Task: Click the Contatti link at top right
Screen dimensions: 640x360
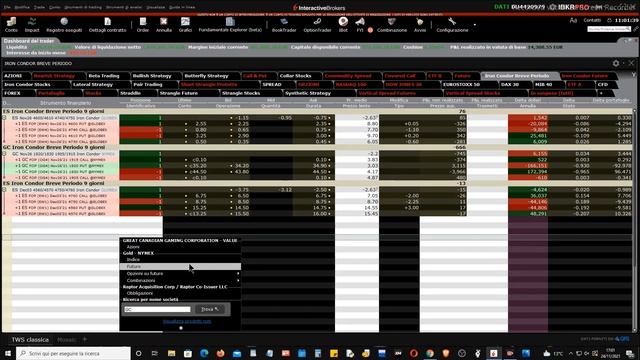Action: (592, 20)
